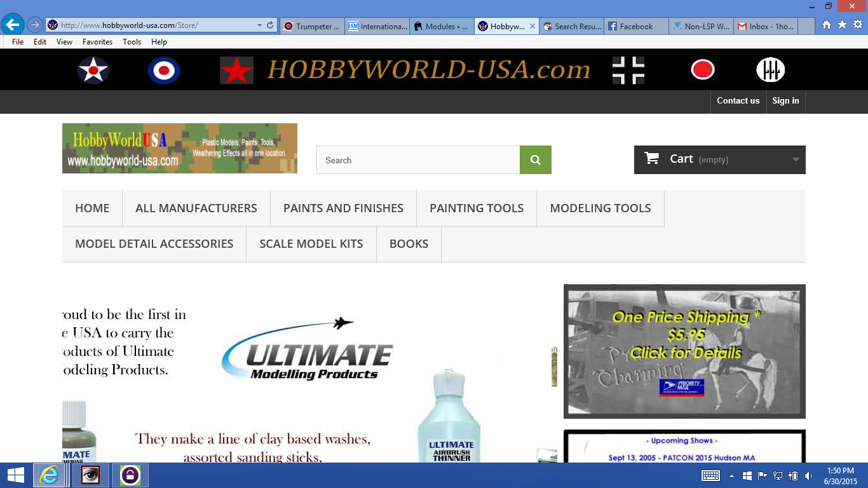Click the network tray icon
Viewport: 868px width, 488px height.
(x=778, y=475)
